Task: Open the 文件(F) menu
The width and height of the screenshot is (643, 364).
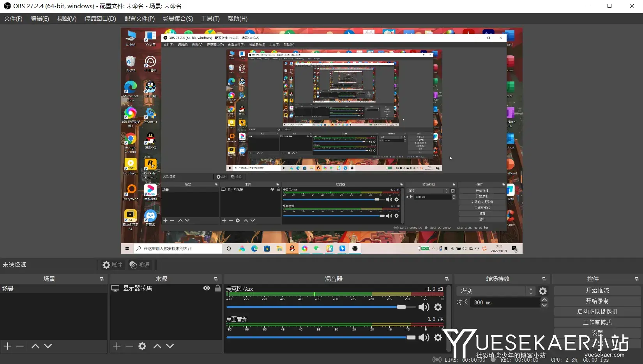Action: point(13,19)
